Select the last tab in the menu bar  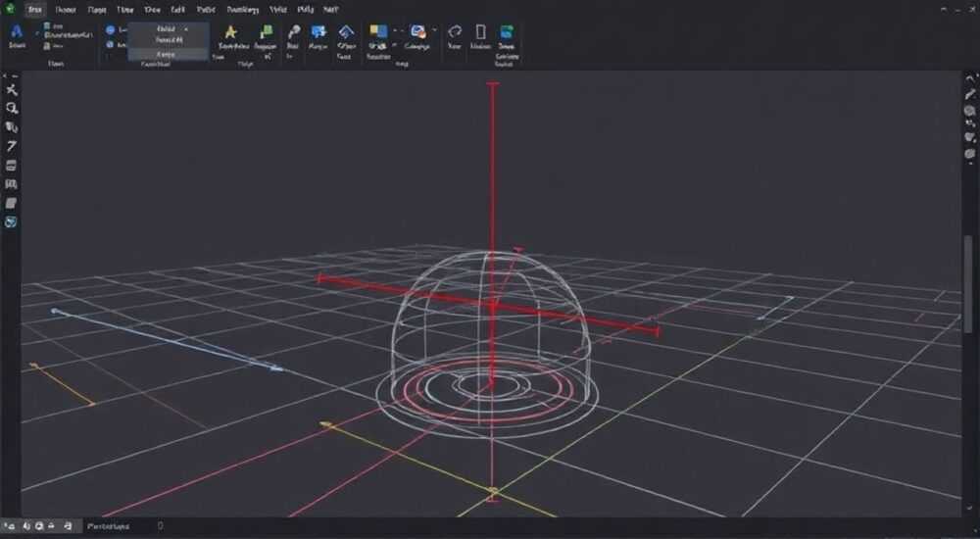(x=330, y=10)
